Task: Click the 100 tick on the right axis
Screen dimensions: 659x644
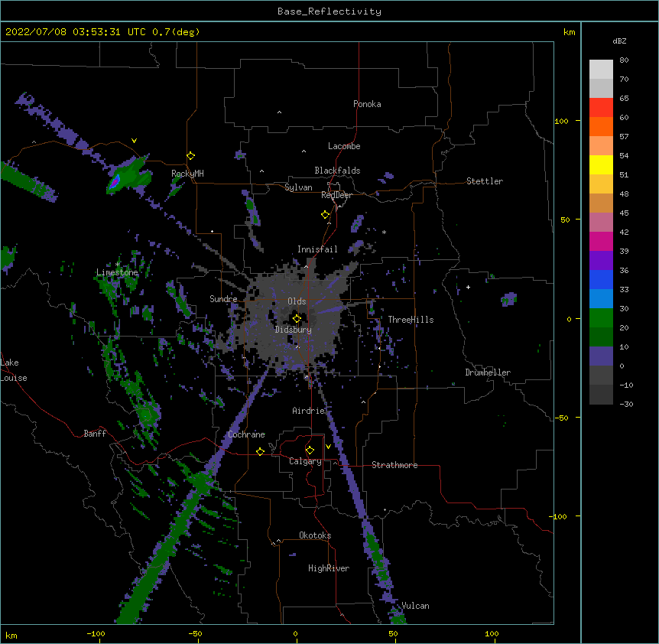Action: click(x=561, y=121)
